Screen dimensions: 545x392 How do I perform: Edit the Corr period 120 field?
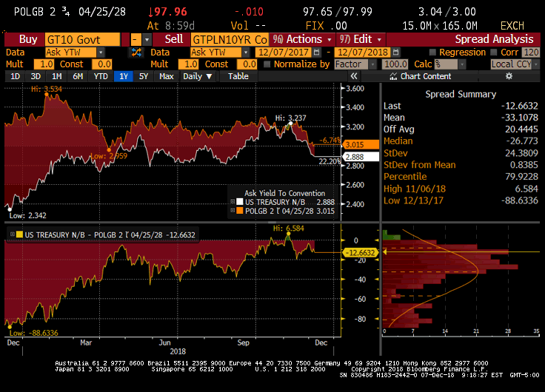[531, 53]
